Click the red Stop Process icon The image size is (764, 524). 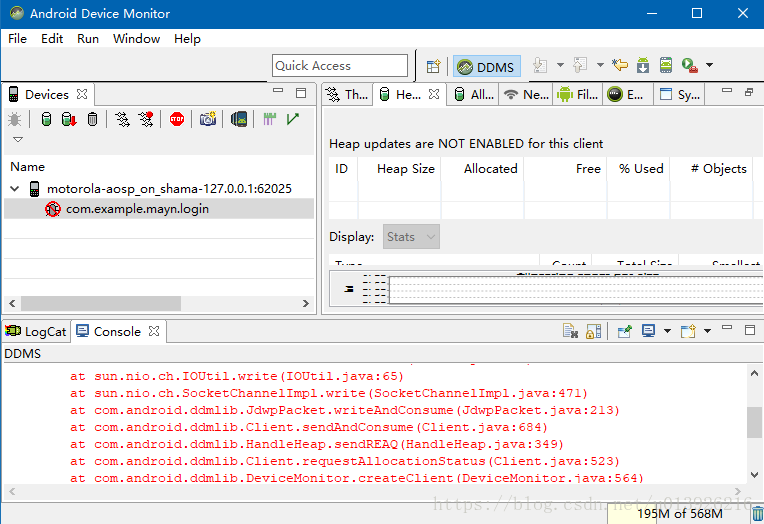tap(177, 119)
